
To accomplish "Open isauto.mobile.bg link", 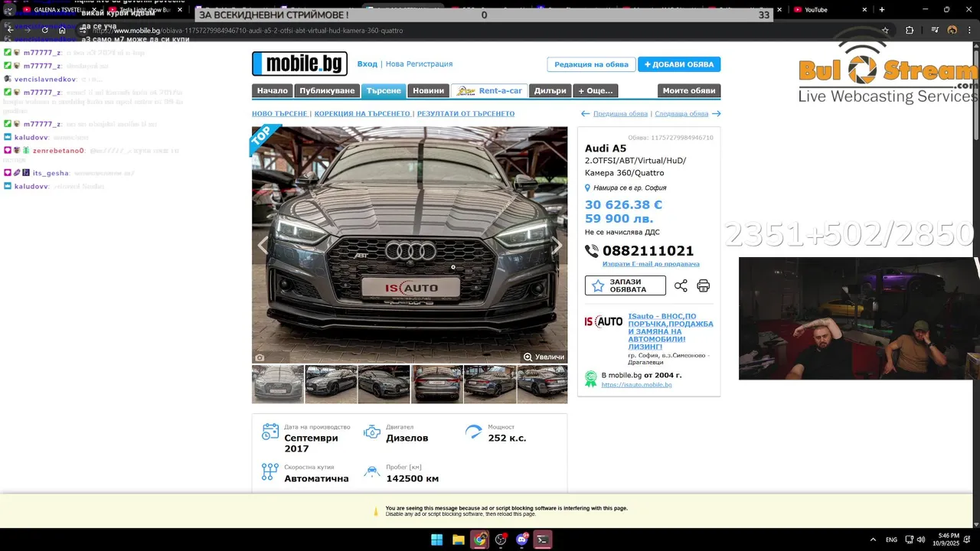I will pyautogui.click(x=636, y=384).
